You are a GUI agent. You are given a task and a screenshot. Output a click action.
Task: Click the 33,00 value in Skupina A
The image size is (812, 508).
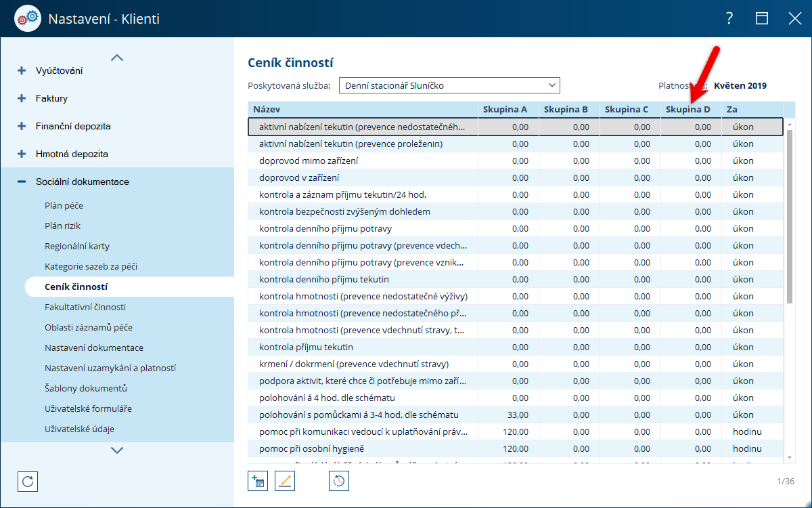pos(518,415)
